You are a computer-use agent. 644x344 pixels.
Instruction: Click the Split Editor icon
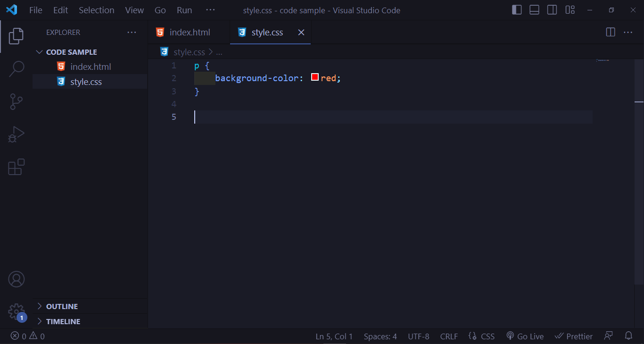(x=610, y=32)
